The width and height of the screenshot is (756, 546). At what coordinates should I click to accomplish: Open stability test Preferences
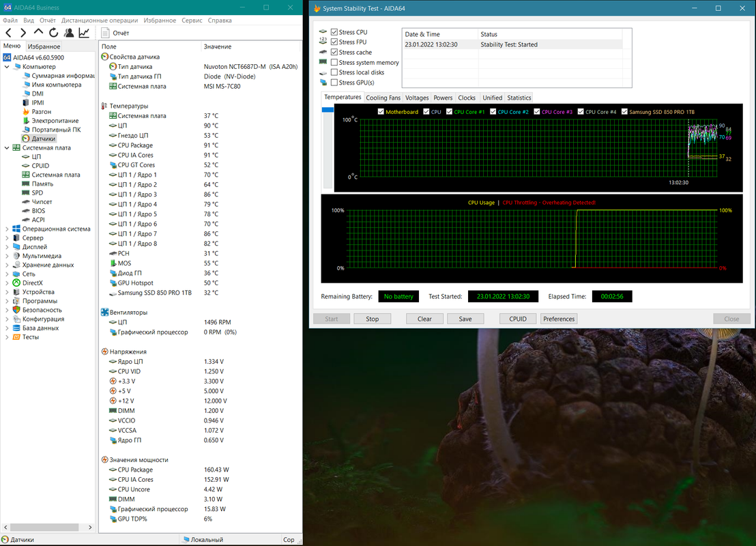tap(559, 319)
